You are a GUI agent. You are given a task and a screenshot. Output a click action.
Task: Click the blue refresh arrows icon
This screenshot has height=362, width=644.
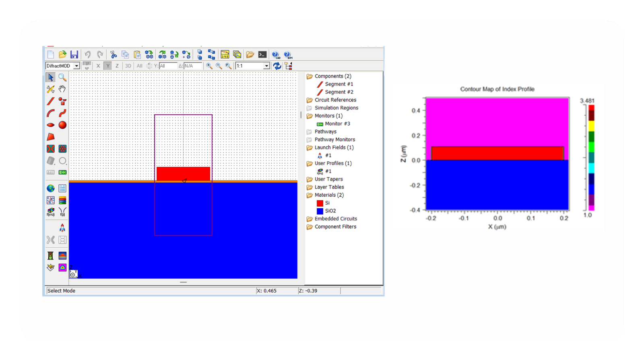[277, 66]
